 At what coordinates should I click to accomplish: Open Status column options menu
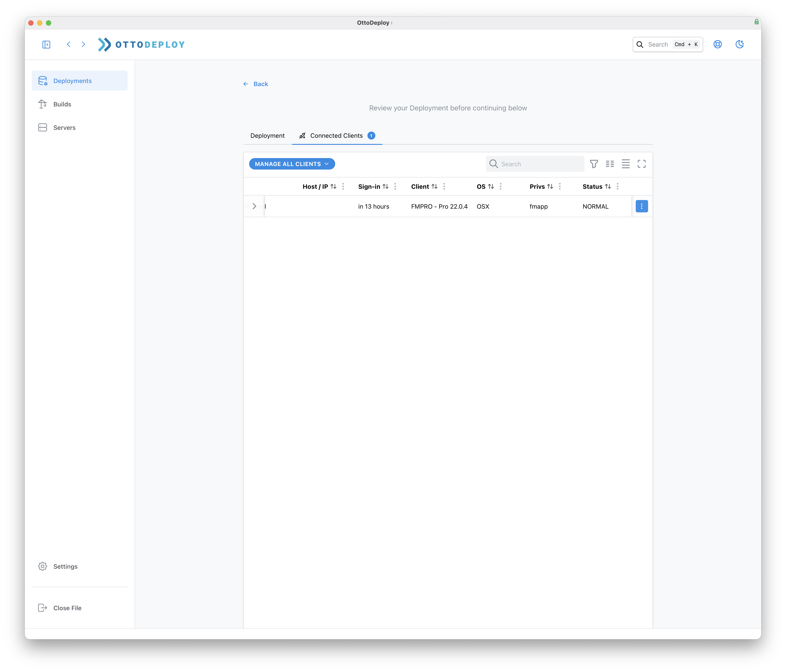pos(618,186)
